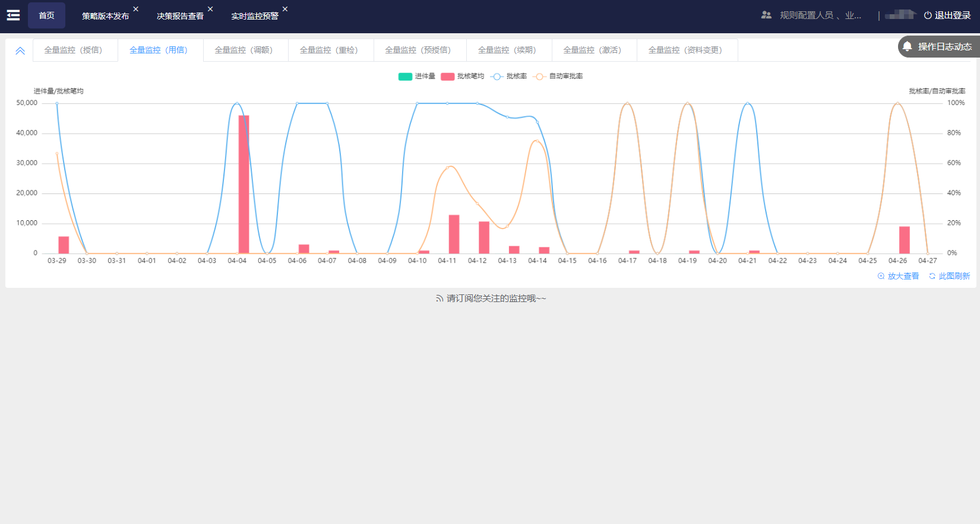Toggle 自动审批率 legend line series
The image size is (980, 524).
point(558,77)
